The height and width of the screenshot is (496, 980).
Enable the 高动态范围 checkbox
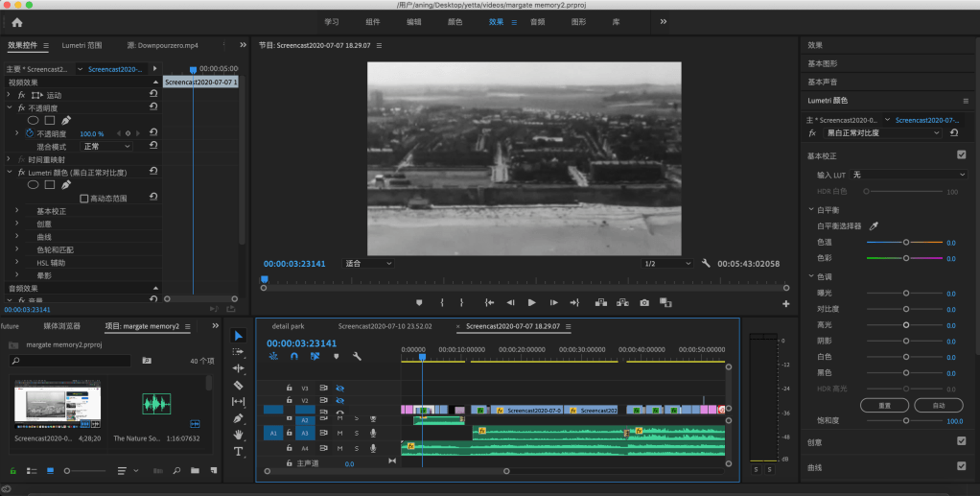tap(84, 199)
